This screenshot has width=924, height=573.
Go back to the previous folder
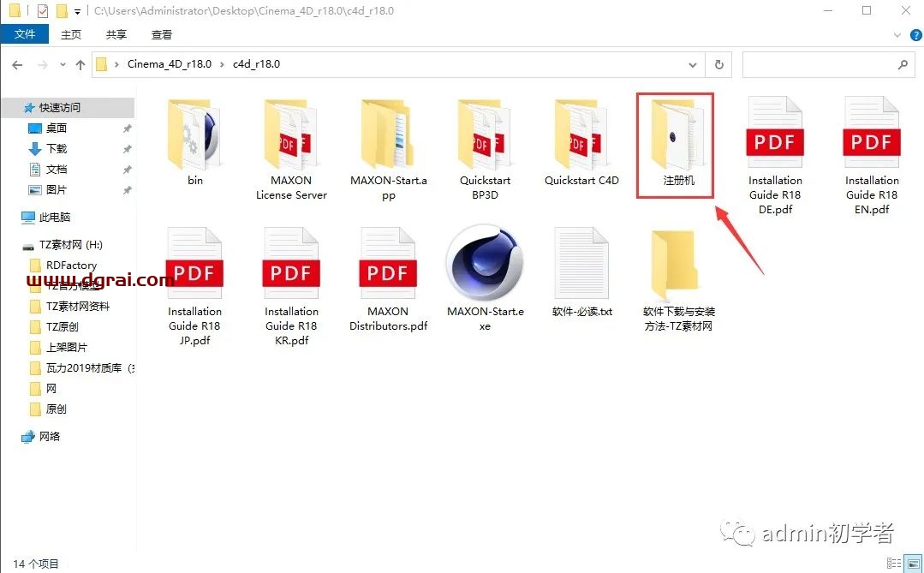(18, 65)
